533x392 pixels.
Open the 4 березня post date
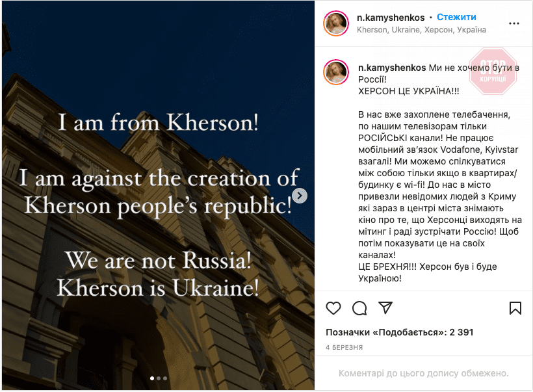pos(344,348)
